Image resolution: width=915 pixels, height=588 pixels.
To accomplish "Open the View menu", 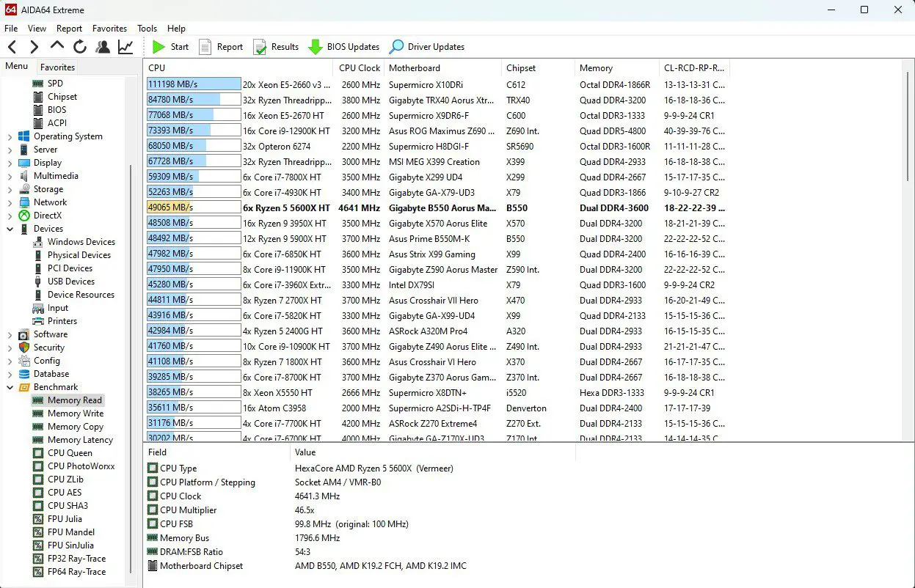I will pyautogui.click(x=37, y=29).
